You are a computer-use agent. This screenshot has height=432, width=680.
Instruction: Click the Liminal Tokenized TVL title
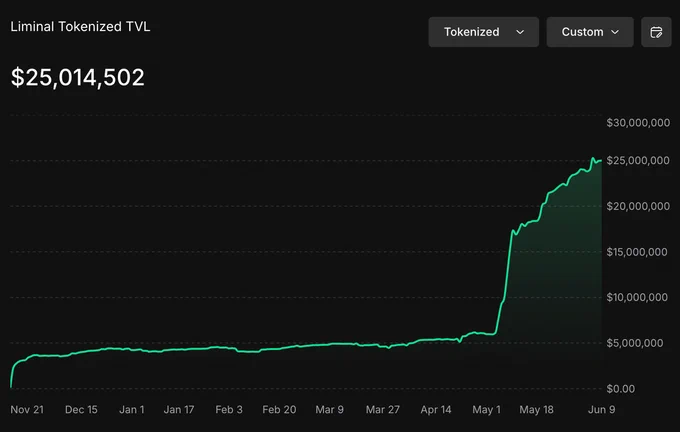(x=80, y=26)
